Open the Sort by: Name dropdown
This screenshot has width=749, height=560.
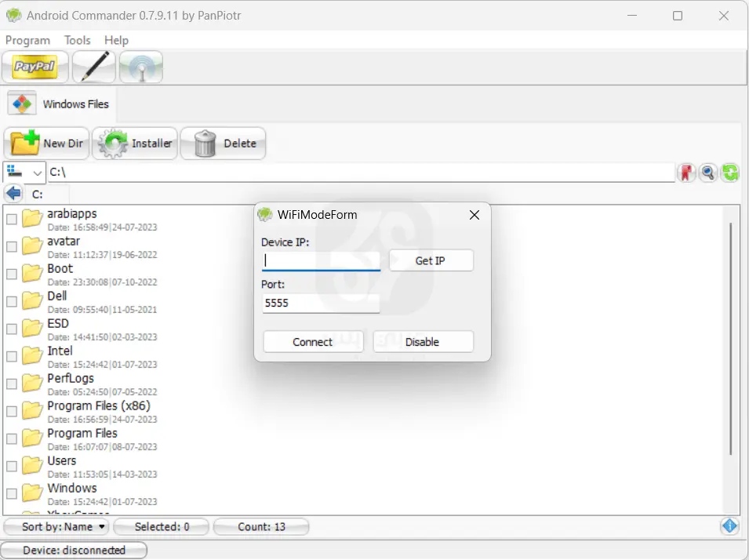(x=57, y=527)
